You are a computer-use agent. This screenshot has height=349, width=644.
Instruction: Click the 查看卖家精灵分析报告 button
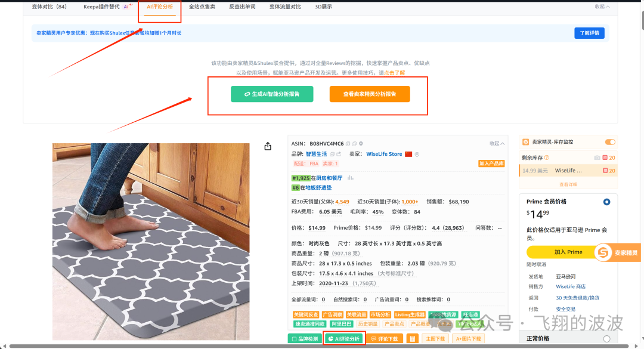[x=370, y=94]
